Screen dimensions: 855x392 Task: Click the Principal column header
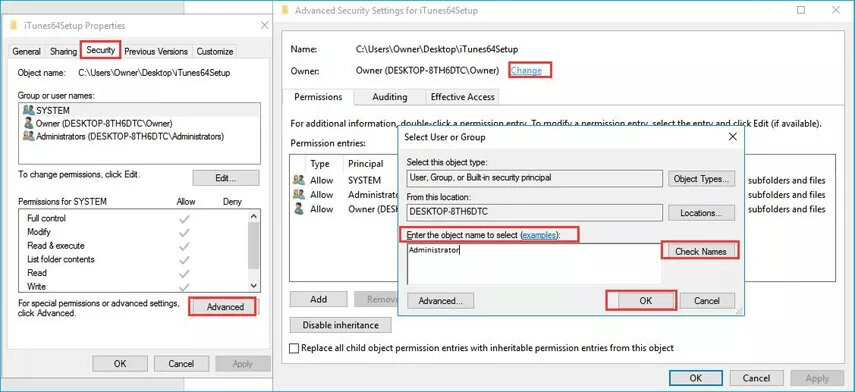pos(365,164)
